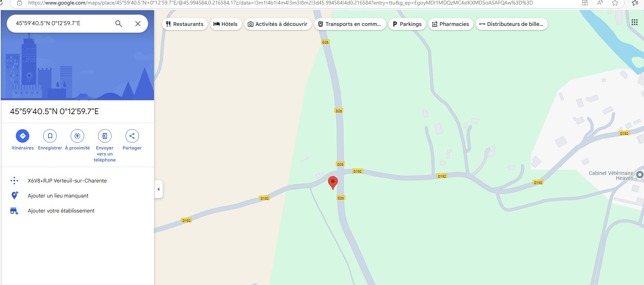Image resolution: width=644 pixels, height=285 pixels.
Task: Show Hôtels on the map
Action: [226, 24]
